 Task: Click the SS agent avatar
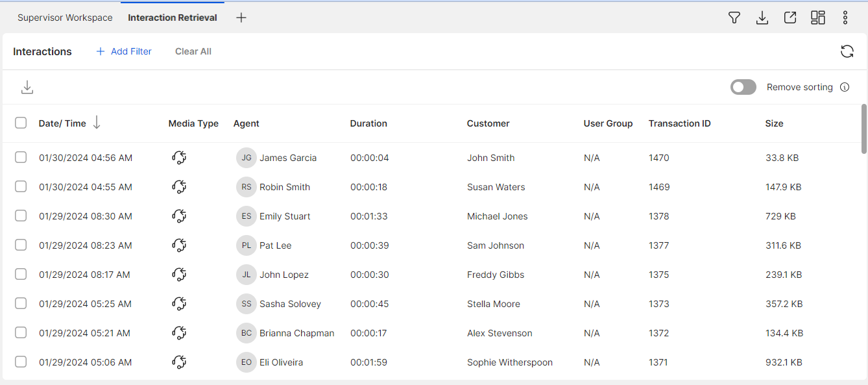pyautogui.click(x=247, y=304)
